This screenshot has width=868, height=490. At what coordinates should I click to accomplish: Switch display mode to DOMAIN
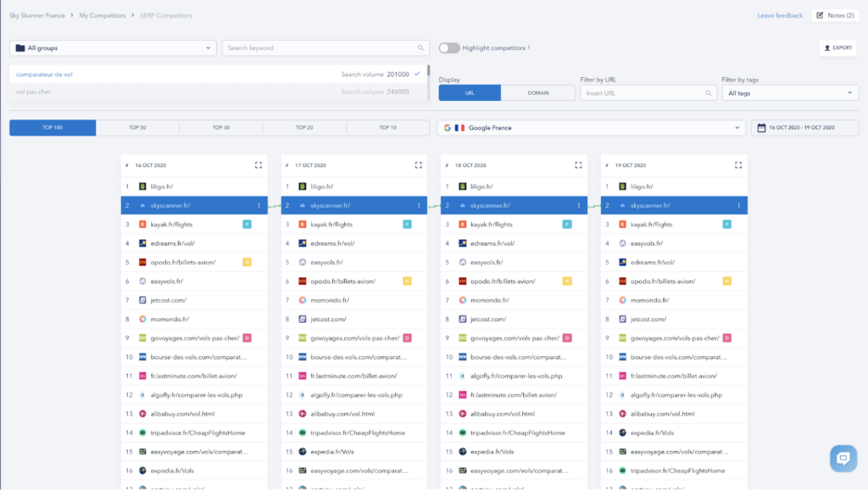pyautogui.click(x=538, y=93)
